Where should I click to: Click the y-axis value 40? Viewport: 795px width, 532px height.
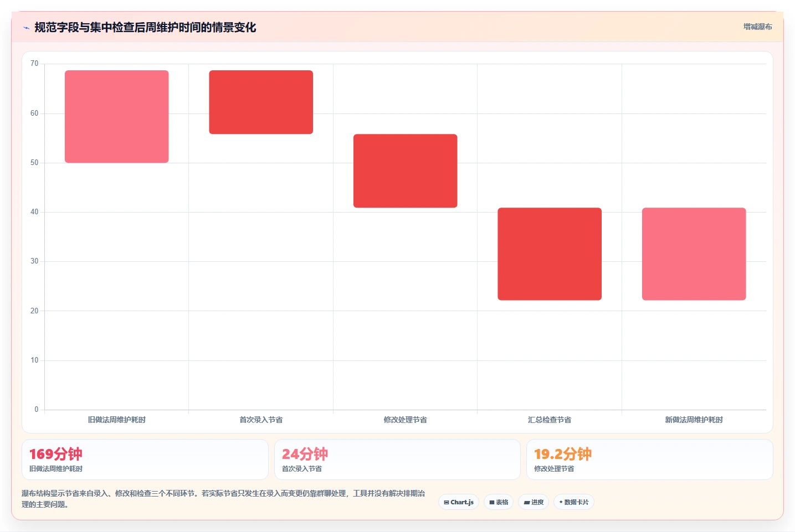click(x=34, y=212)
